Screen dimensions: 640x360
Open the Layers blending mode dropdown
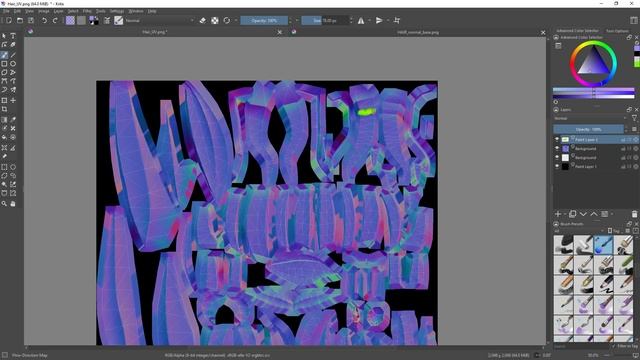(x=590, y=118)
